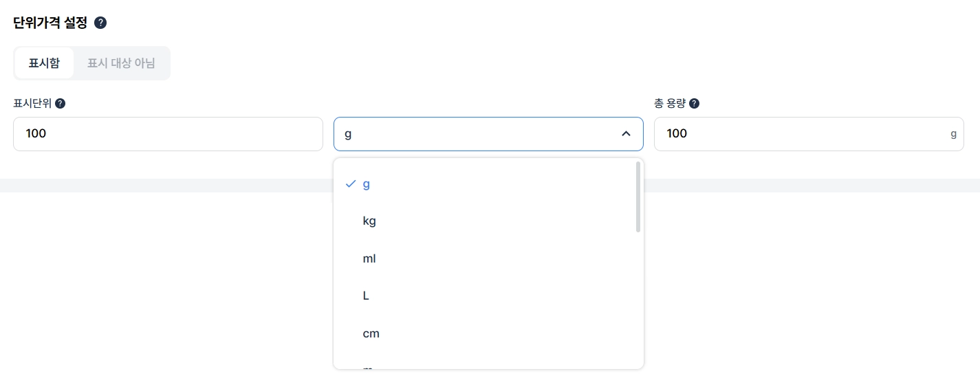The height and width of the screenshot is (378, 980).
Task: Click partially visible option below cm
Action: [368, 367]
